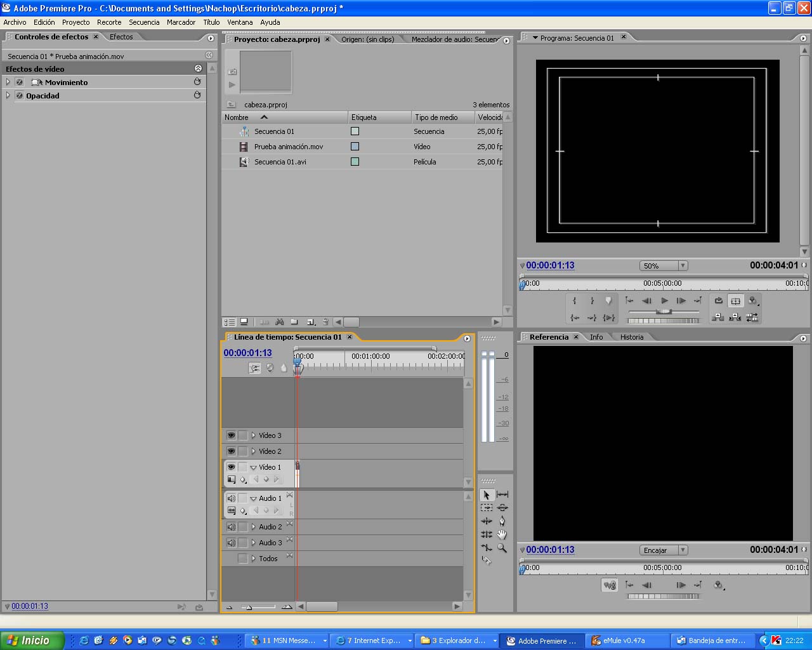Viewport: 812px width, 650px height.
Task: Switch to the Historia tab
Action: click(632, 337)
